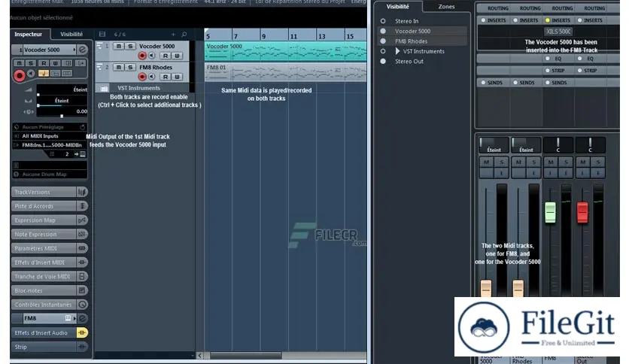Toggle visibility dot for Stereo Out
The height and width of the screenshot is (364, 629).
pos(383,62)
